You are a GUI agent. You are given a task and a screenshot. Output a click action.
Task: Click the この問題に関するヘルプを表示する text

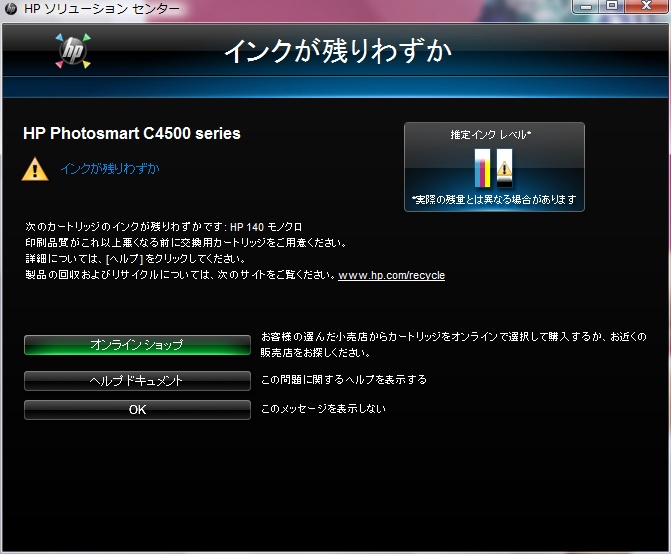[x=344, y=379]
